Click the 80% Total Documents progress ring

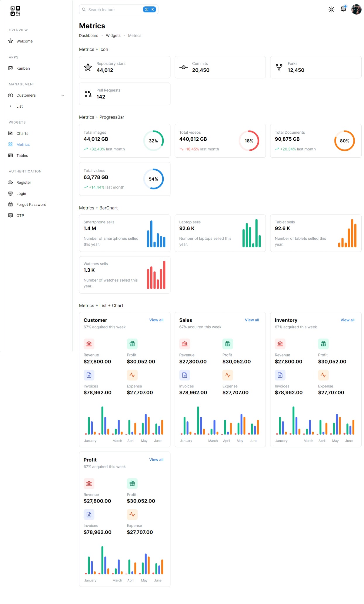pos(345,141)
